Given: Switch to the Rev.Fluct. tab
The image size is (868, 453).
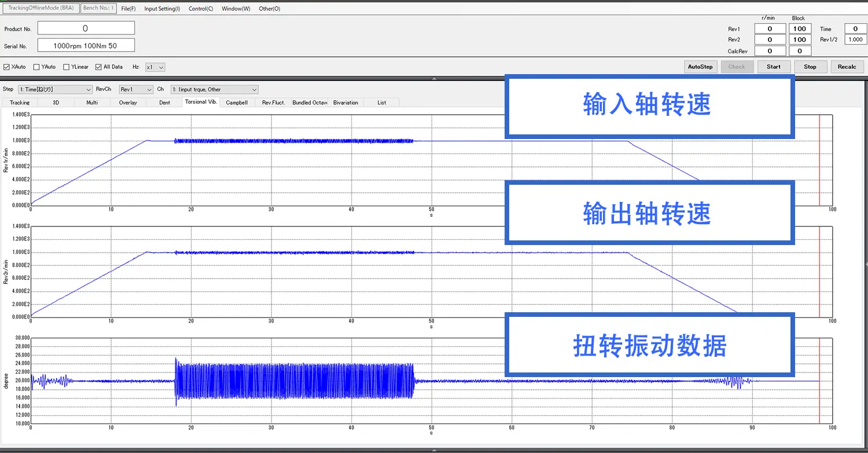Looking at the screenshot, I should coord(273,103).
